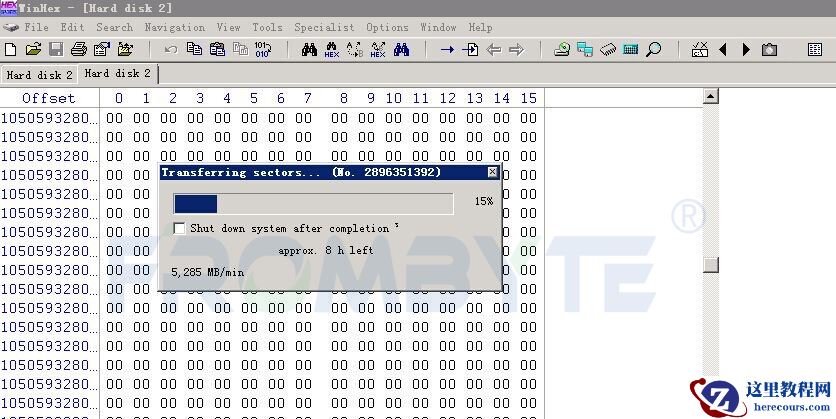Click the Modify data 101/010 icon
The width and height of the screenshot is (836, 419).
(x=263, y=50)
